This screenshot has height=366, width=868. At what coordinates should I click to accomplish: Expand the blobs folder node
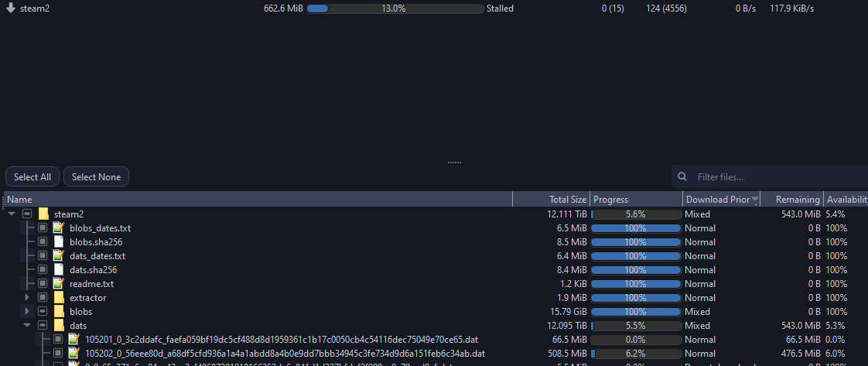(28, 312)
